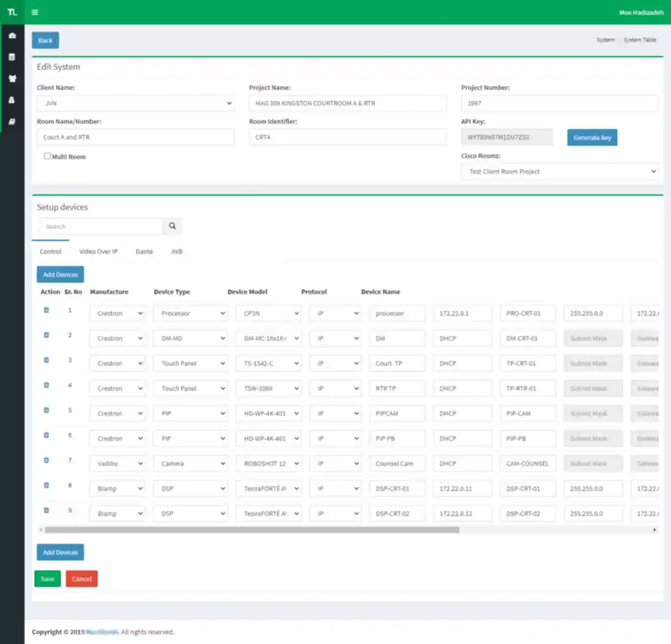Image resolution: width=671 pixels, height=644 pixels.
Task: Click the Room Identifier input field
Action: point(347,137)
